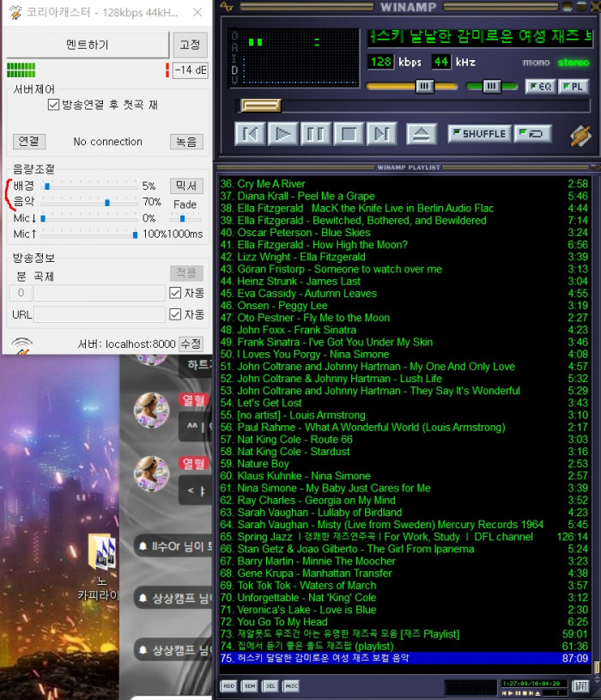Toggle Shuffle mode in Winamp

[x=478, y=133]
